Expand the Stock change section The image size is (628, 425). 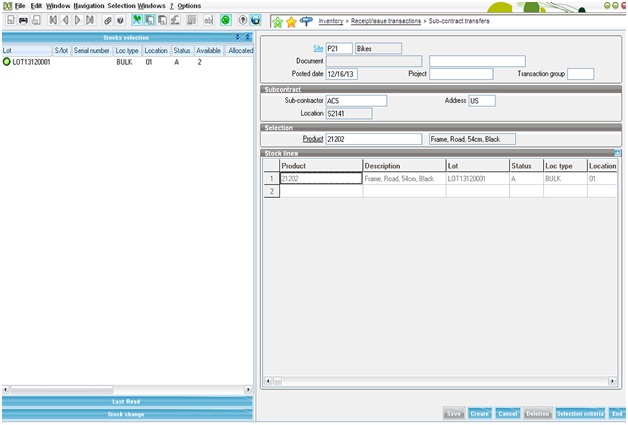tap(126, 413)
